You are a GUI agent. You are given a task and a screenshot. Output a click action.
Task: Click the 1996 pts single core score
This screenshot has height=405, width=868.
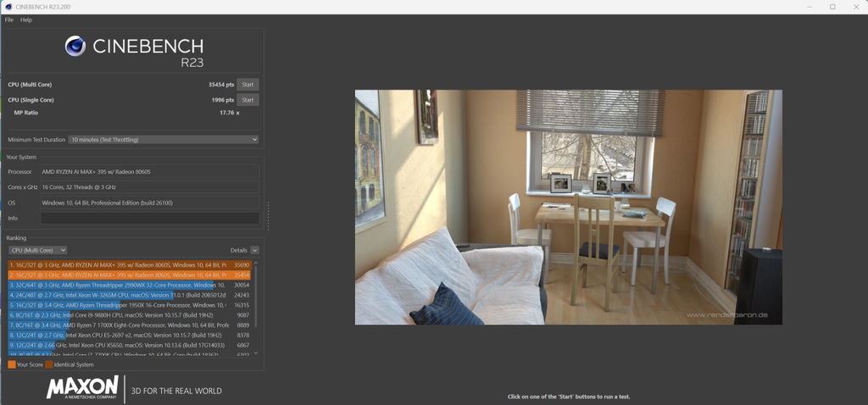tap(223, 100)
